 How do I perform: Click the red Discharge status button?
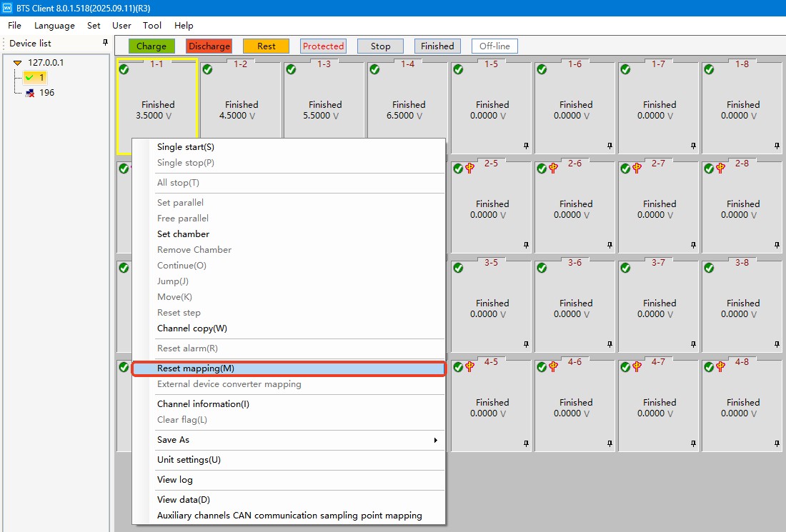(209, 46)
